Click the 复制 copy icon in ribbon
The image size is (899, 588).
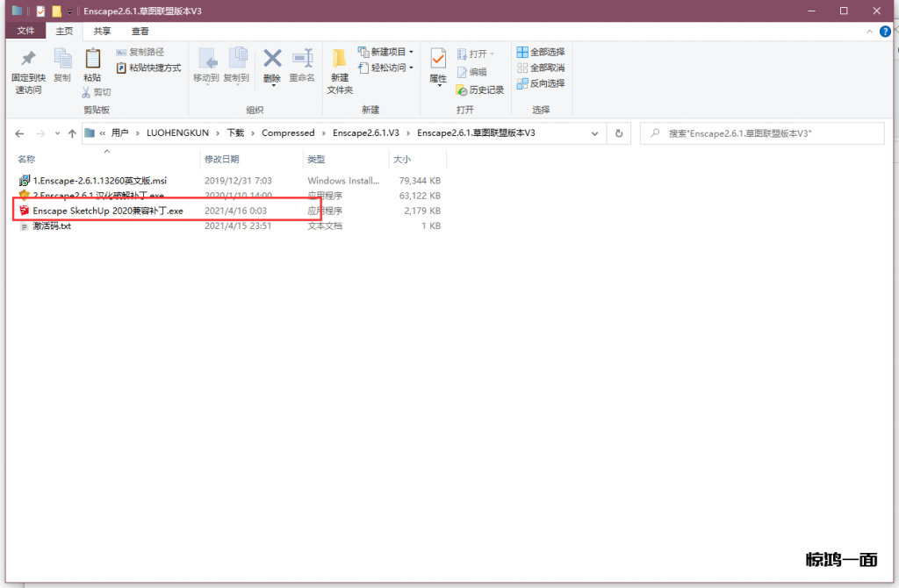click(62, 61)
